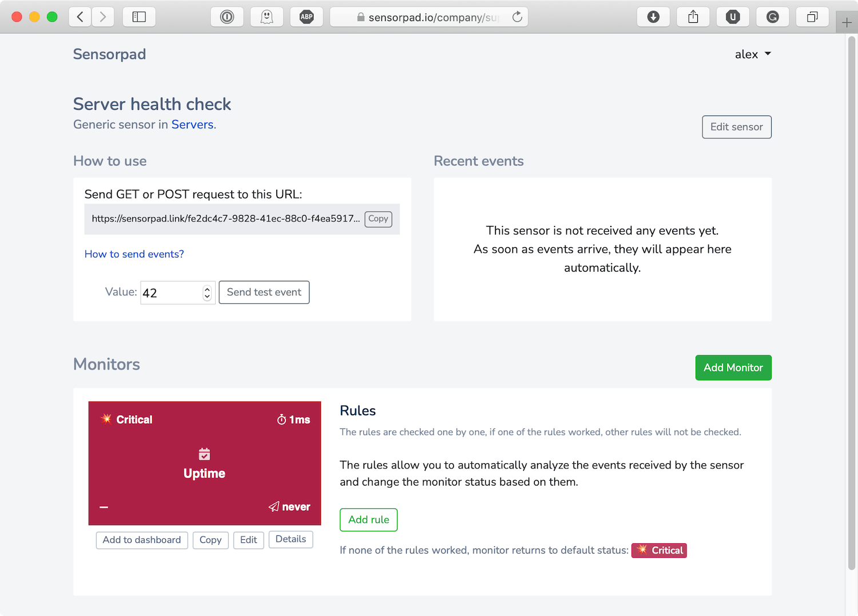Click the Edit sensor button

click(x=737, y=127)
